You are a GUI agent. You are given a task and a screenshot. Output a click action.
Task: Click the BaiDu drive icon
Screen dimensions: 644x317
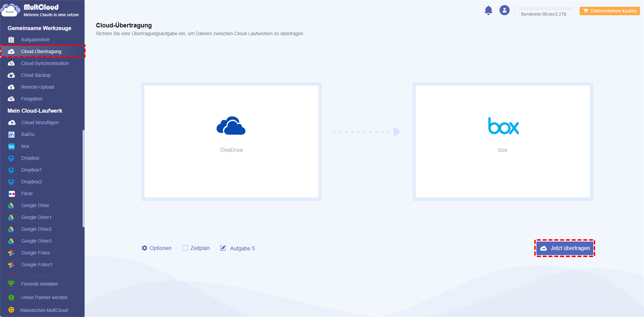click(11, 134)
